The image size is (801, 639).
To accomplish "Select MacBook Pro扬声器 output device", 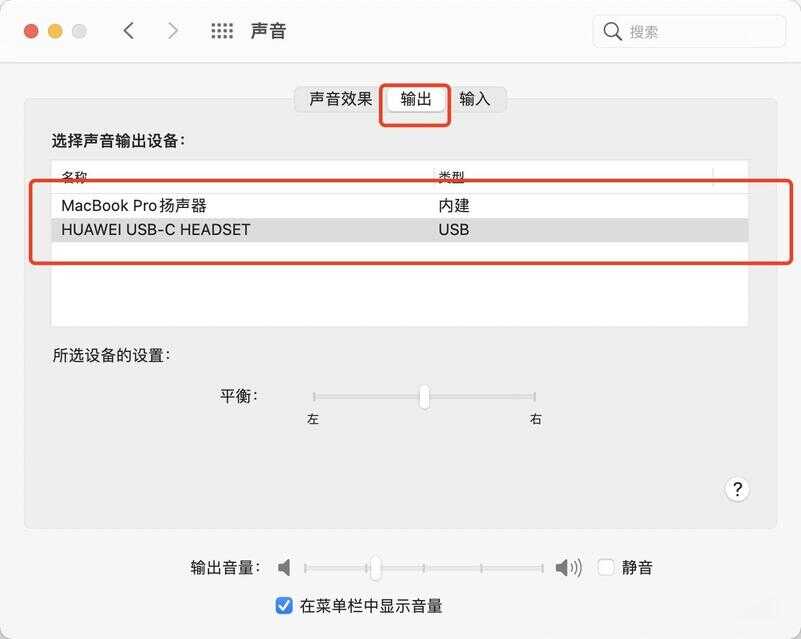I will (x=400, y=206).
